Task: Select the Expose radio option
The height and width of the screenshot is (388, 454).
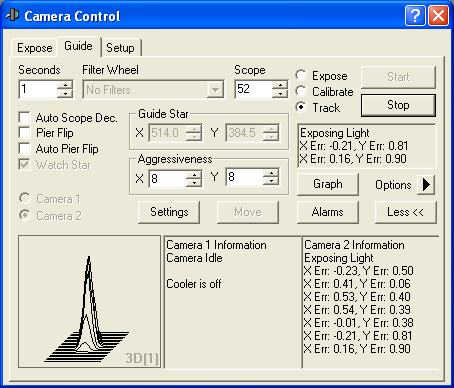Action: coord(301,75)
